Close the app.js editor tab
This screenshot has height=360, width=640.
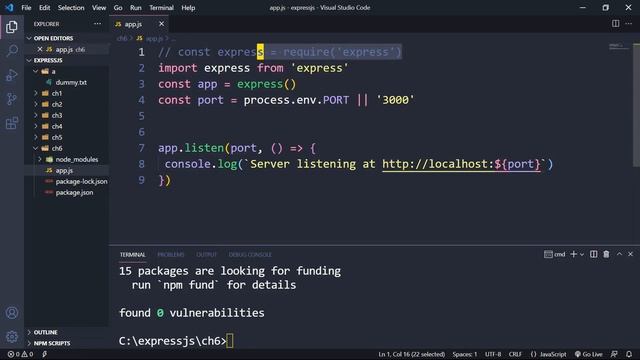point(161,24)
